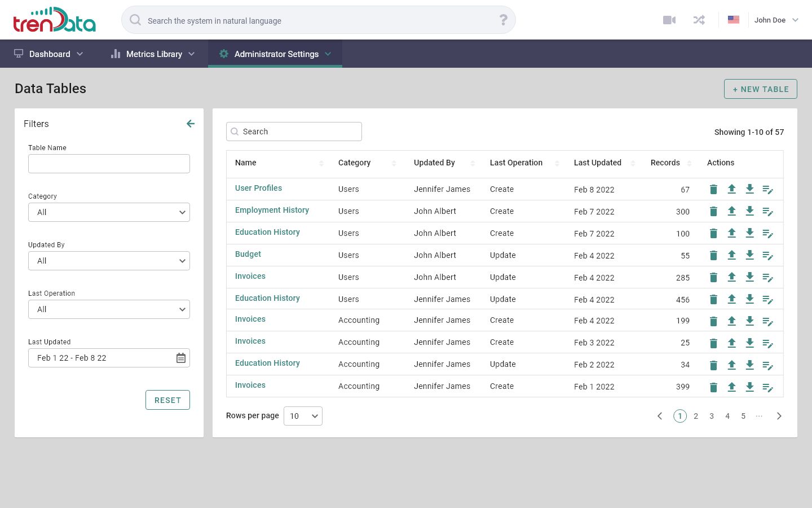Open the Metrics Library menu

(x=153, y=54)
